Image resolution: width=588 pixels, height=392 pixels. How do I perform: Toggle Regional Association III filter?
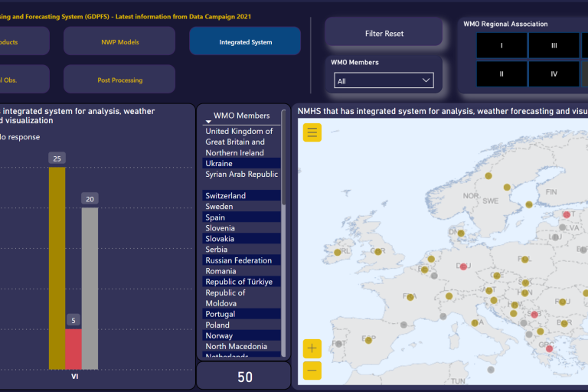tap(554, 45)
